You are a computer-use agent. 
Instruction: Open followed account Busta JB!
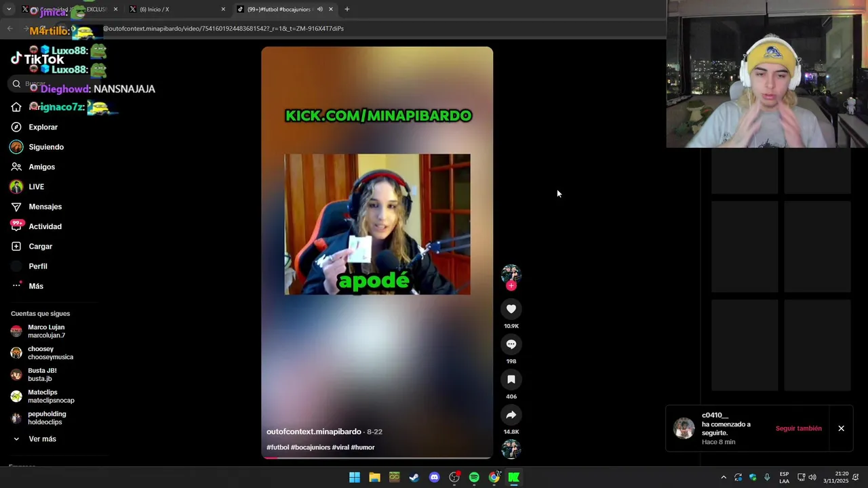[x=34, y=375]
